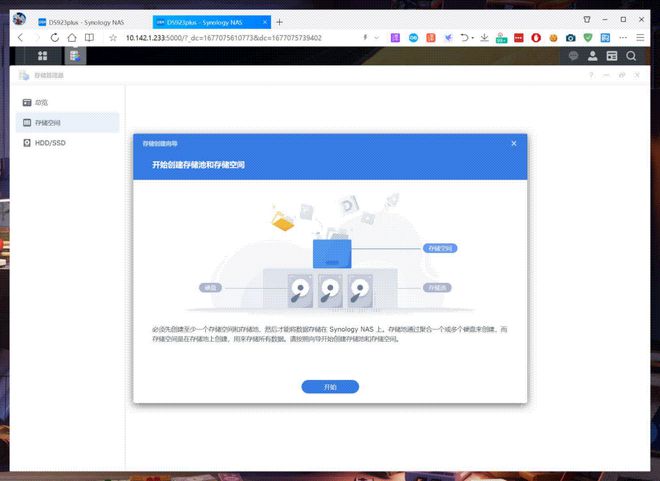
Task: Select 存储空间 in the sidebar
Action: [x=48, y=122]
